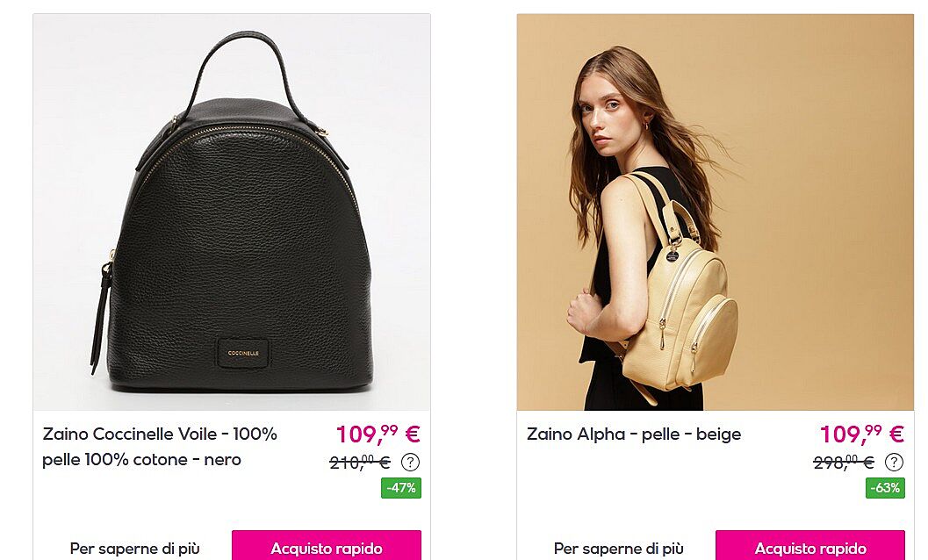Screen dimensions: 928x560
Task: Click the 109,99 € price of Alpha backpack
Action: click(x=862, y=434)
